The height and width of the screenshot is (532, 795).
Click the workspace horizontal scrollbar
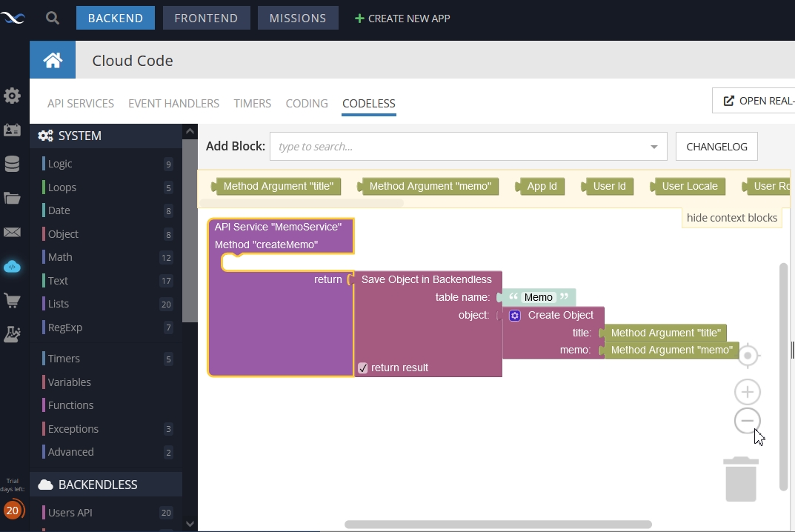[498, 525]
